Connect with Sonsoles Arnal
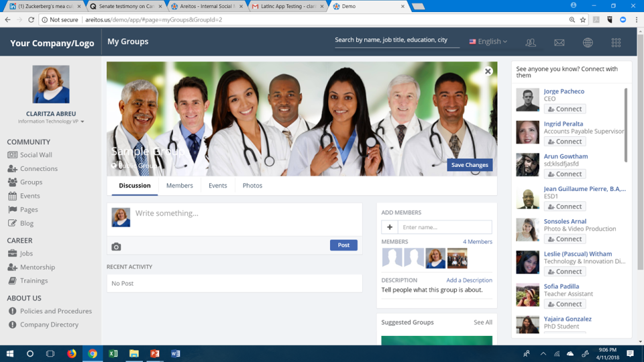 click(565, 239)
